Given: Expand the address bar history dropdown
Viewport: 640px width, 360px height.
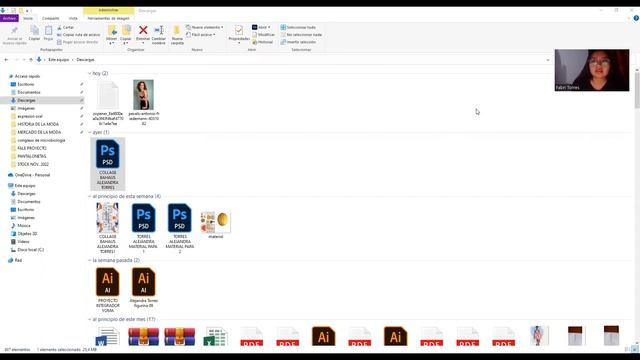Looking at the screenshot, I should tap(548, 60).
